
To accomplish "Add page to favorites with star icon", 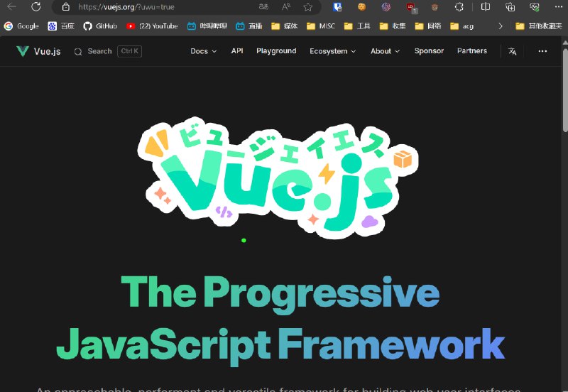I will point(308,7).
